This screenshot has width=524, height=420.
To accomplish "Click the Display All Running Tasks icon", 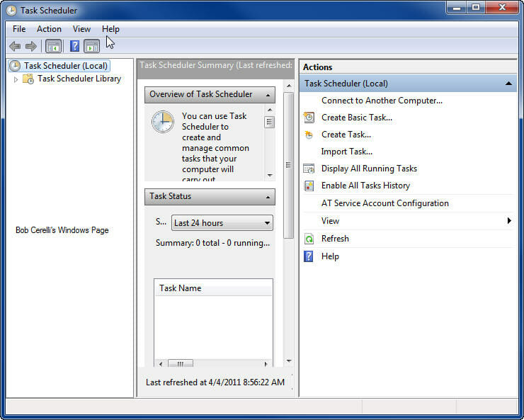I will (x=309, y=169).
